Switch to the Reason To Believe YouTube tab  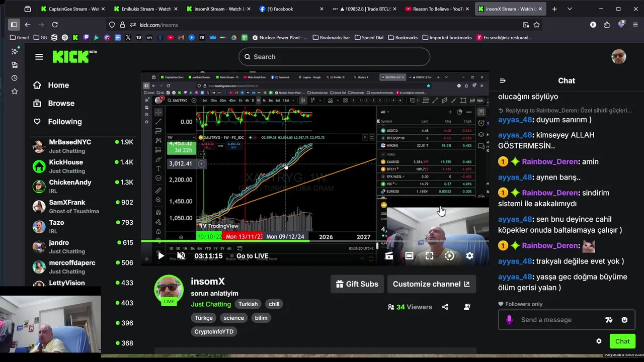pos(436,9)
